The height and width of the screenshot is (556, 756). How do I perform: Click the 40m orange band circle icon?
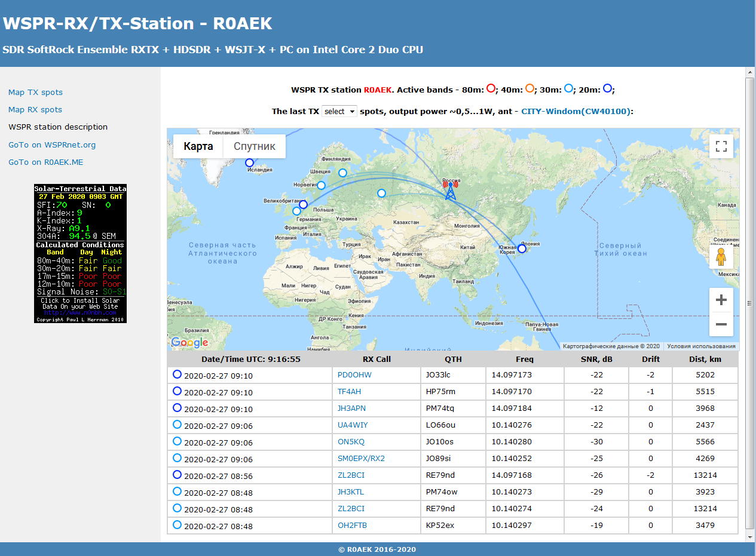click(529, 88)
